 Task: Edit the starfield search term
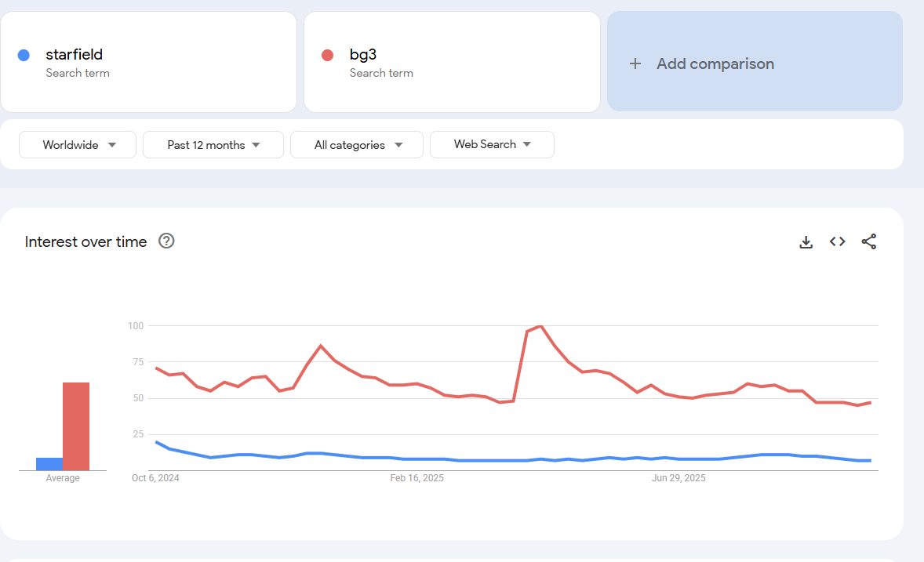[x=75, y=55]
